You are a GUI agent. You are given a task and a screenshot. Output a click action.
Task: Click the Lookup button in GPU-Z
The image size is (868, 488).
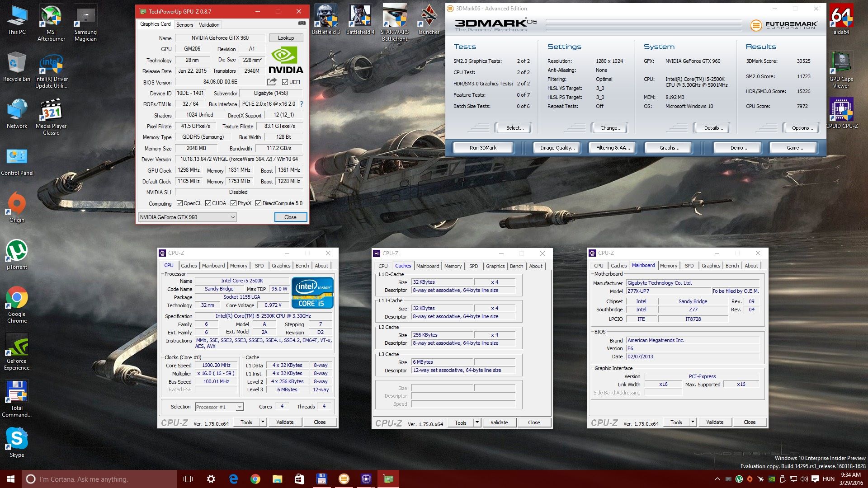[286, 38]
